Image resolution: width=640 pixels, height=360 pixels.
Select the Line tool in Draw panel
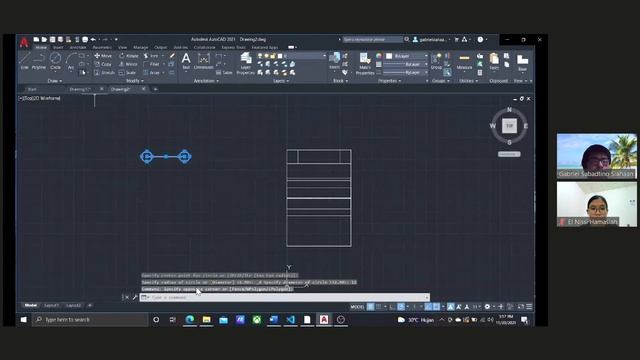tap(25, 60)
